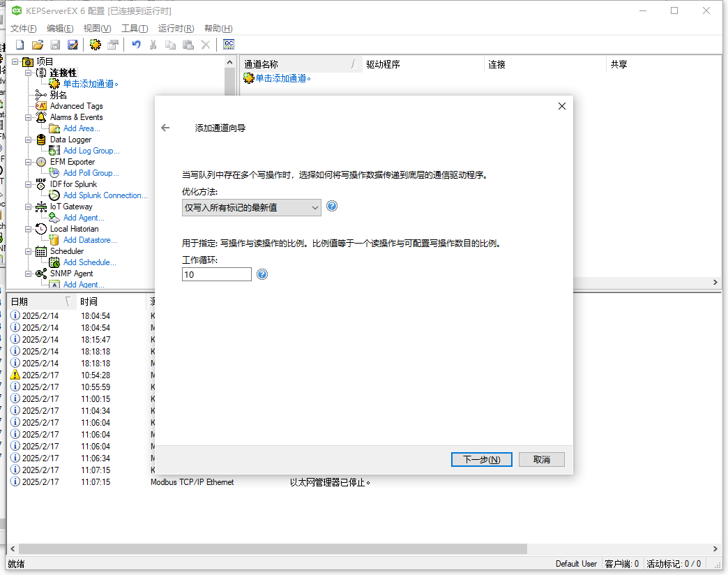Click the Cut scissors toolbar icon
The height and width of the screenshot is (575, 728).
pyautogui.click(x=153, y=45)
